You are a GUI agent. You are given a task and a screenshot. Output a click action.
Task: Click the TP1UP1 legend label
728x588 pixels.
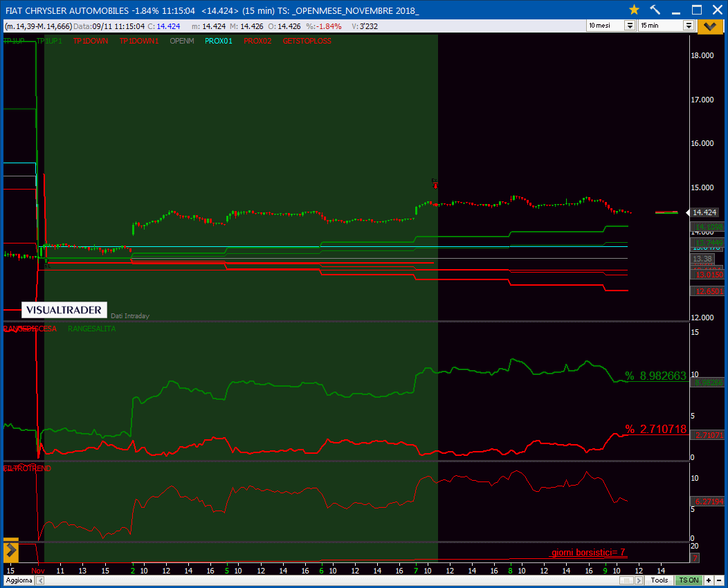pyautogui.click(x=49, y=41)
